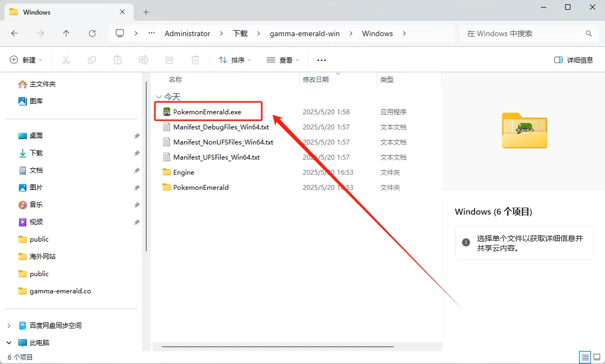605x364 pixels.
Task: Open the pinned 文档 documents folder
Action: (x=30, y=170)
